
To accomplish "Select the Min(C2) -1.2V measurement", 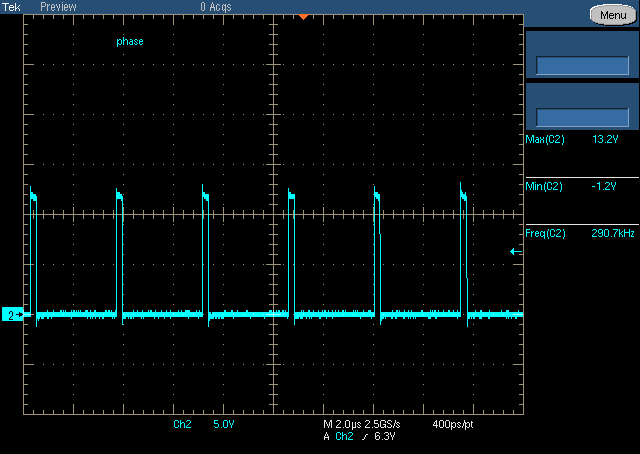I will click(x=581, y=187).
